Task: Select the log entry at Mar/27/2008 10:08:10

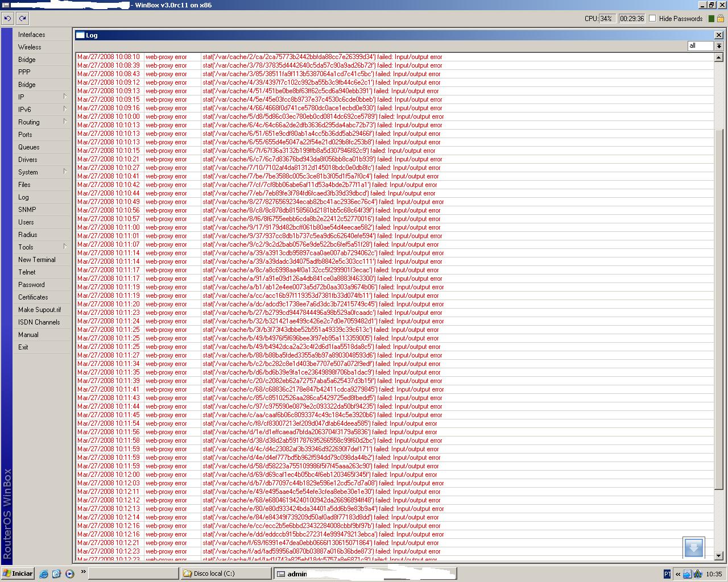Action: point(395,57)
